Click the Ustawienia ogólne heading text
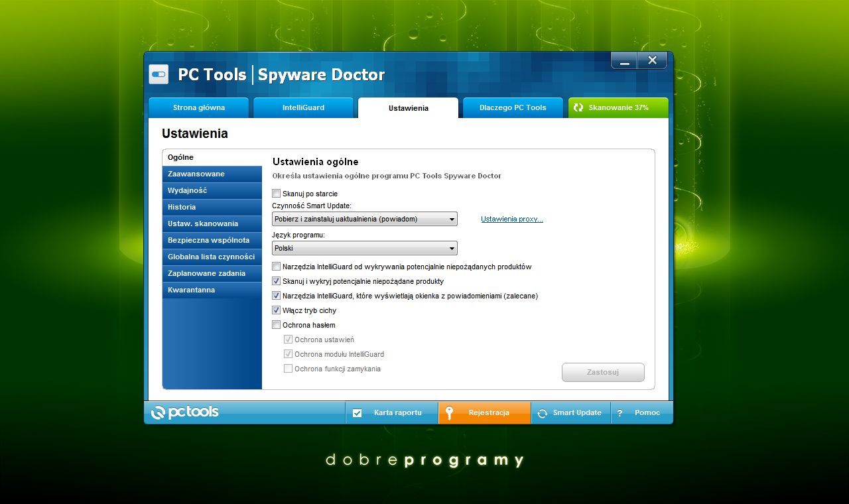The image size is (849, 504). (316, 162)
